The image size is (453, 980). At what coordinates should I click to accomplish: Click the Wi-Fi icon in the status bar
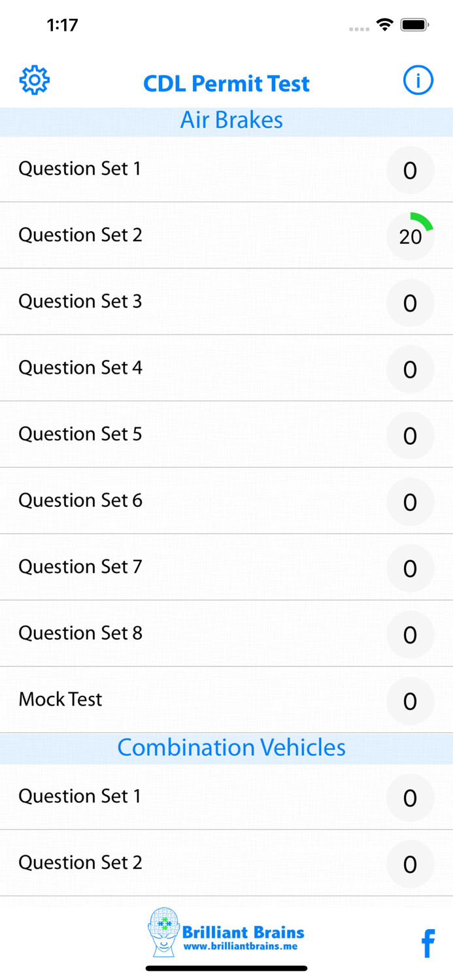pyautogui.click(x=384, y=24)
